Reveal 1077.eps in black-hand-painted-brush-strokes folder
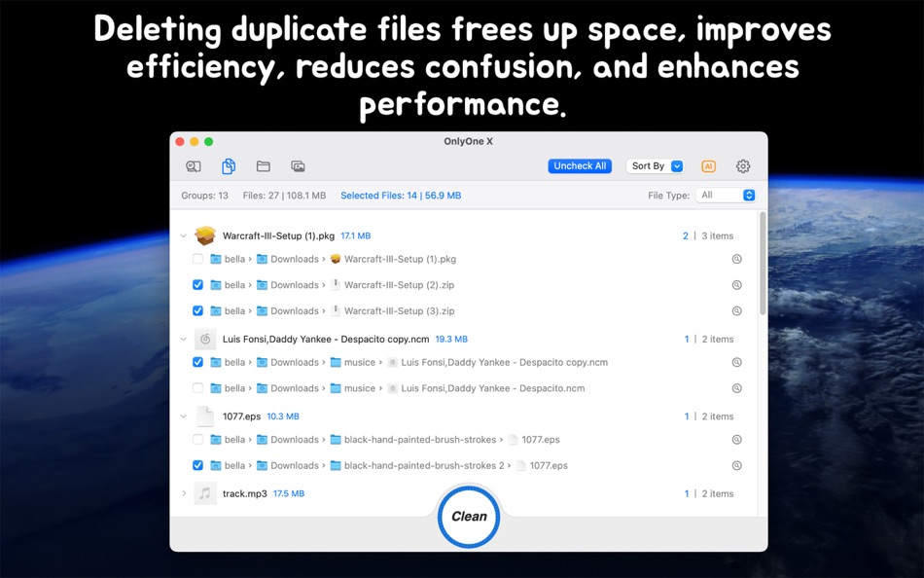Screen dimensions: 924x578 pyautogui.click(x=736, y=440)
